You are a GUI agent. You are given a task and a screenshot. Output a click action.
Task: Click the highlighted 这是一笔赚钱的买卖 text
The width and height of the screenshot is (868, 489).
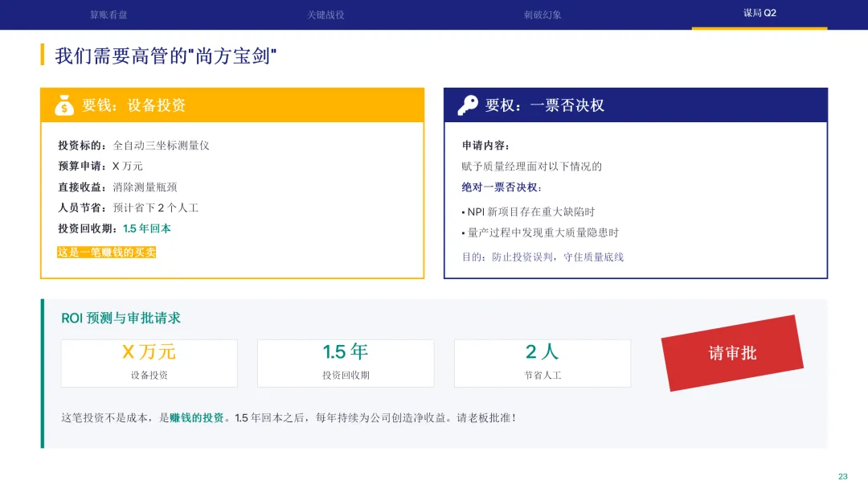106,253
